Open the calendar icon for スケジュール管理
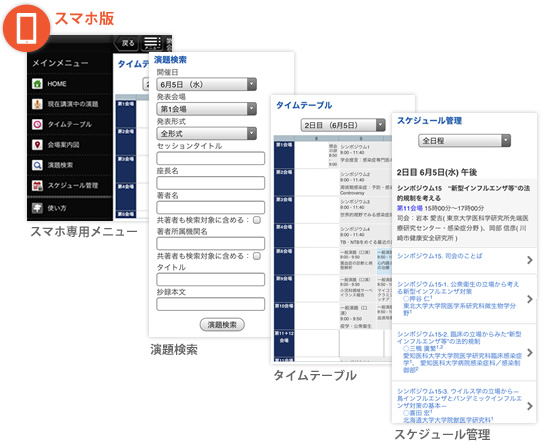The image size is (550, 445). tap(37, 186)
